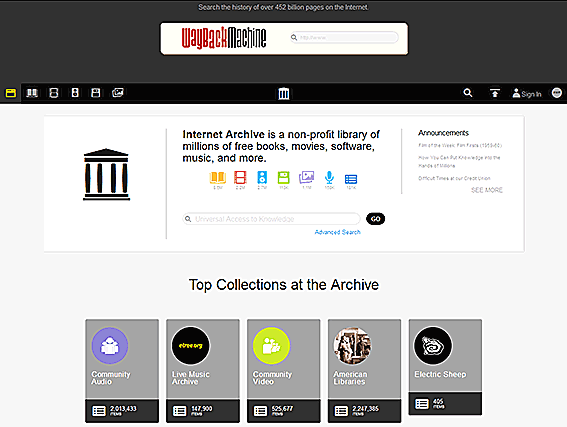Open the Advanced Search link

(337, 232)
